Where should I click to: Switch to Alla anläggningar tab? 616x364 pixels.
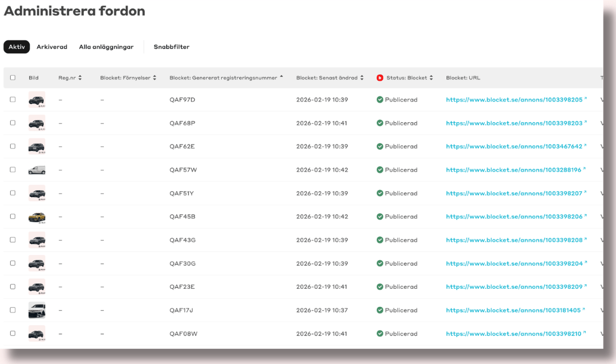(106, 47)
